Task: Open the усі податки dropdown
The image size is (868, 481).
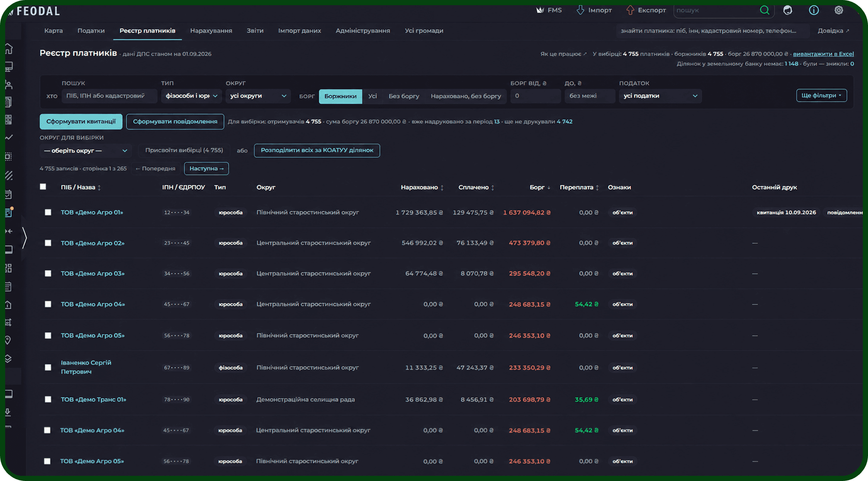Action: point(660,96)
